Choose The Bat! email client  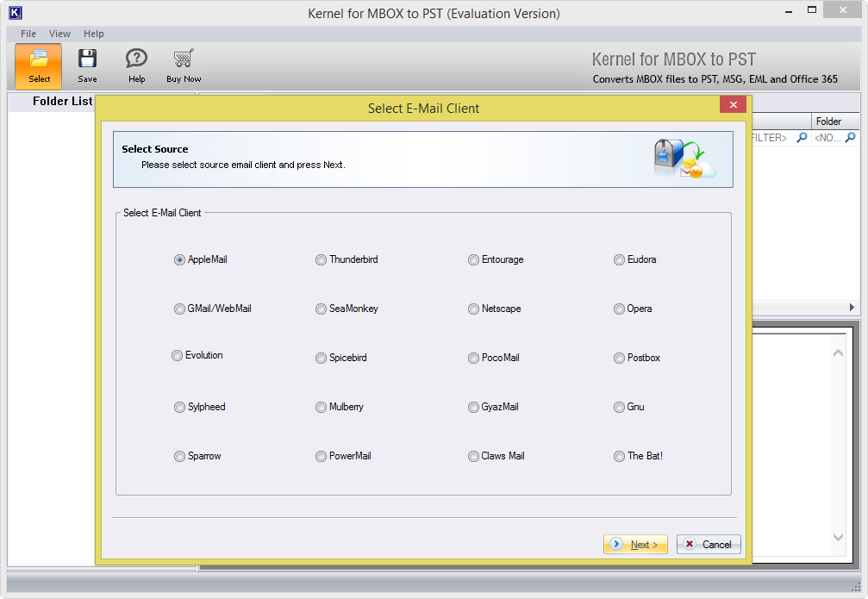(619, 456)
